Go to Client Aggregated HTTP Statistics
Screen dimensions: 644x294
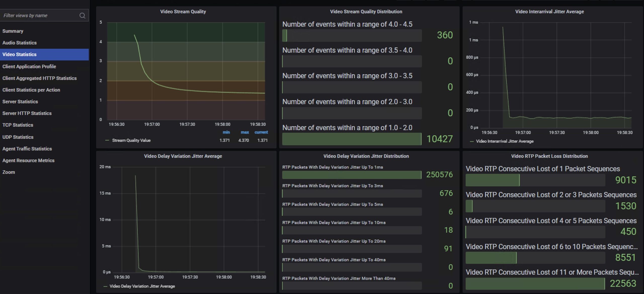pos(39,78)
